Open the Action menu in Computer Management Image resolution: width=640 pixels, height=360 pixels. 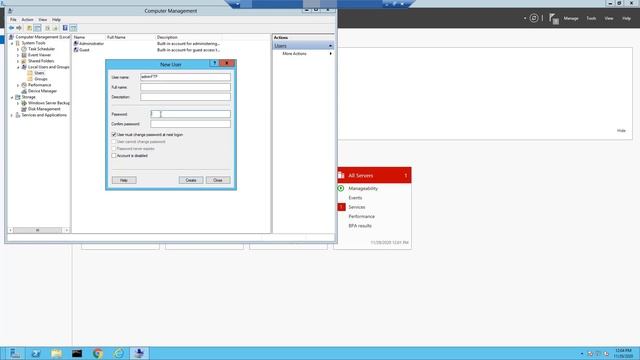click(27, 20)
